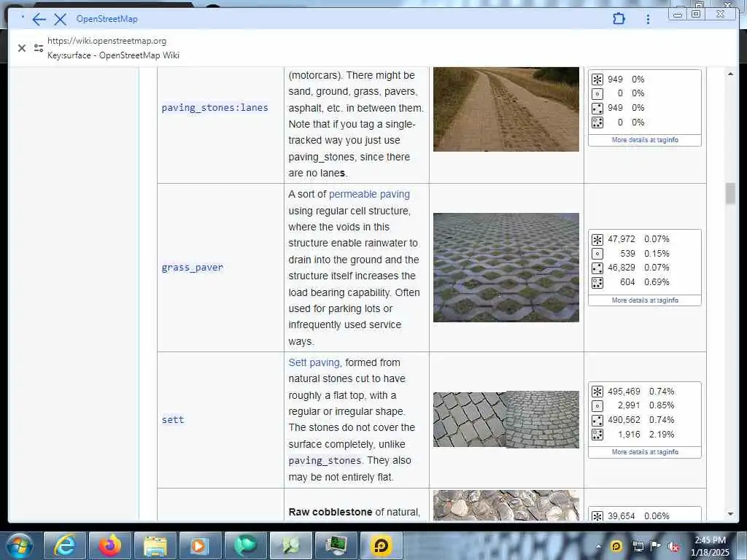
Task: Click the OpenStreetMap tab title
Action: (x=107, y=19)
